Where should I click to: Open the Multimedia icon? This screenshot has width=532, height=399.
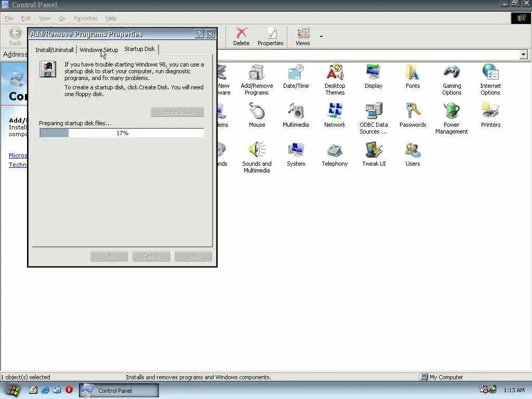(296, 115)
